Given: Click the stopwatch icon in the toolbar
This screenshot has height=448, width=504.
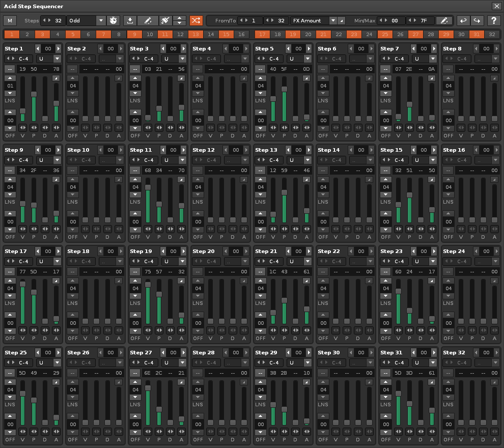Looking at the screenshot, I should [113, 20].
